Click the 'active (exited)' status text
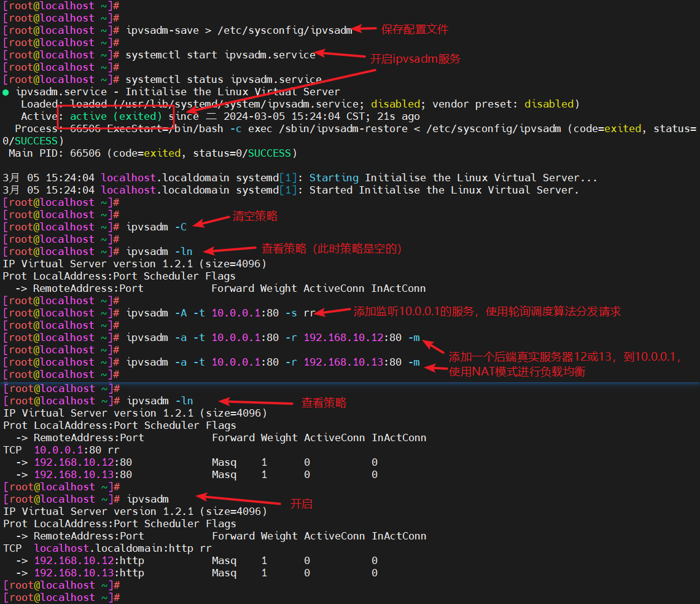Viewport: 700px width, 604px height. click(x=116, y=117)
